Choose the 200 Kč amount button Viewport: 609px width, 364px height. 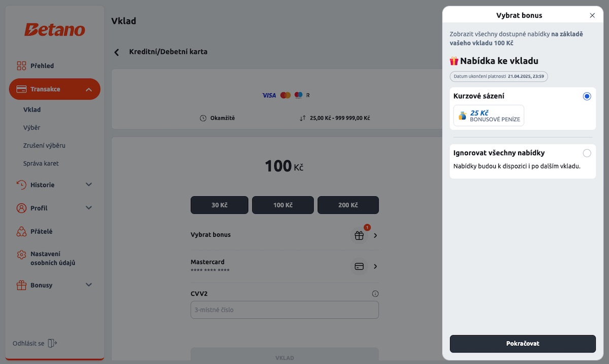[x=348, y=205]
